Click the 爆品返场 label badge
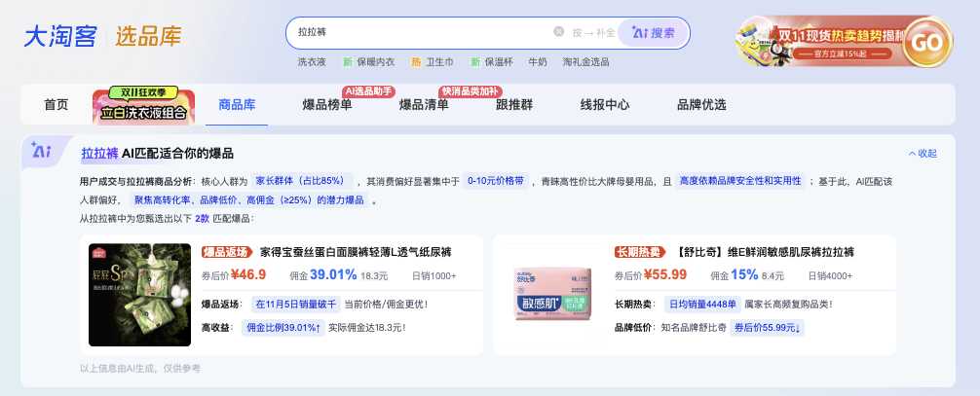Image resolution: width=980 pixels, height=396 pixels. tap(228, 252)
